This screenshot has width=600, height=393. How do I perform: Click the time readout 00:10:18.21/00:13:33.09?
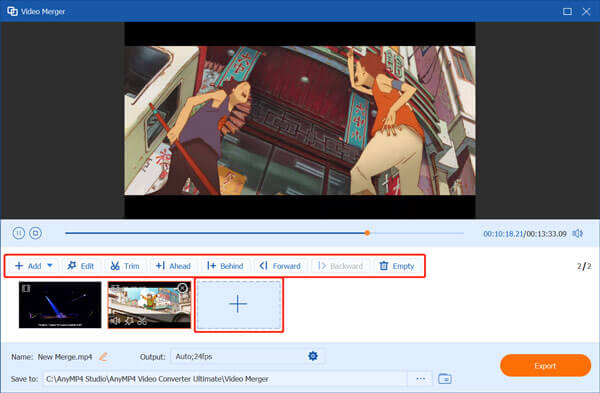click(x=525, y=234)
